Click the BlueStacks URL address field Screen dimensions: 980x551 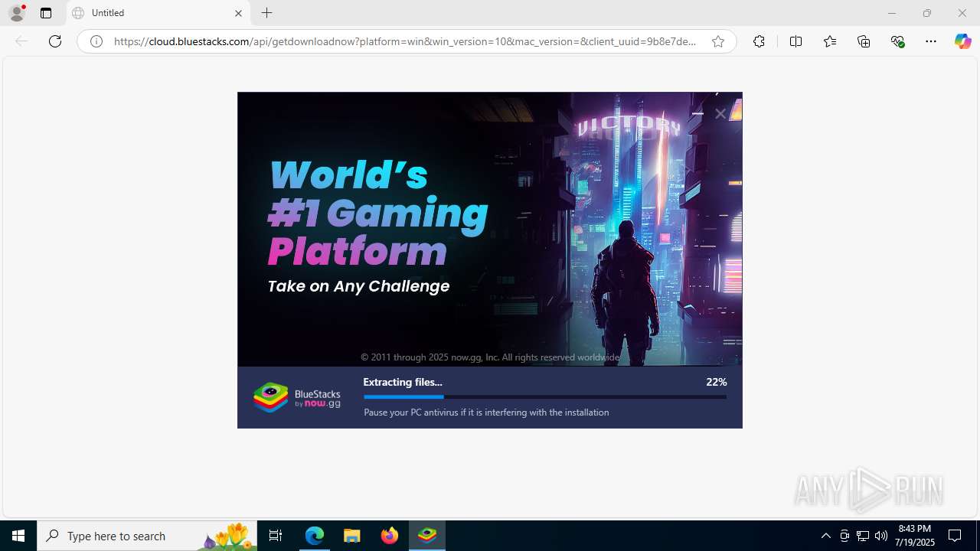click(x=405, y=41)
